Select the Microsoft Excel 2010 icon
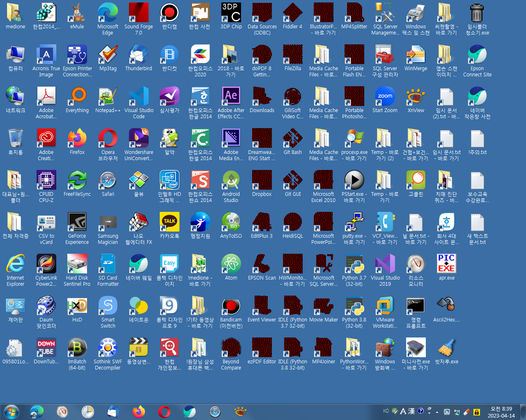The image size is (526, 420). (324, 186)
